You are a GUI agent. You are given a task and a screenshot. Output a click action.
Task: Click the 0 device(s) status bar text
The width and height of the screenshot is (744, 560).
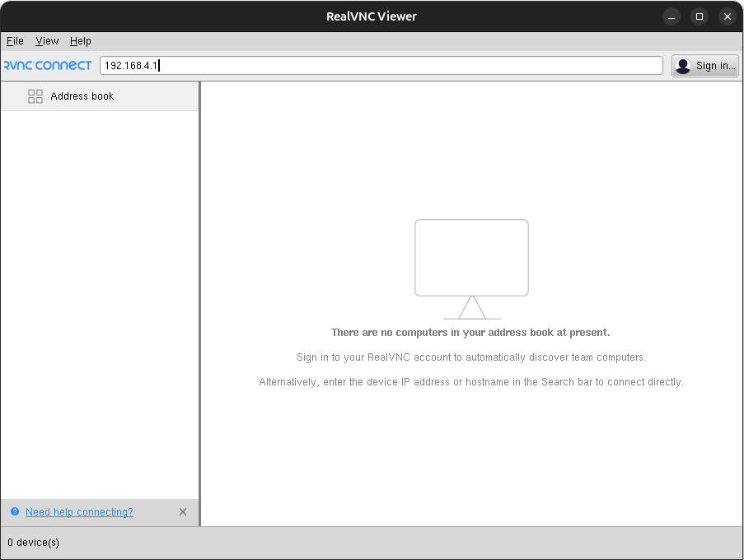point(34,543)
